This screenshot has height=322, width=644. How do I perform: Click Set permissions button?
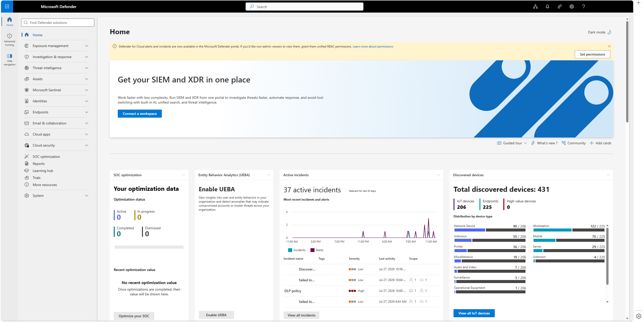point(592,54)
